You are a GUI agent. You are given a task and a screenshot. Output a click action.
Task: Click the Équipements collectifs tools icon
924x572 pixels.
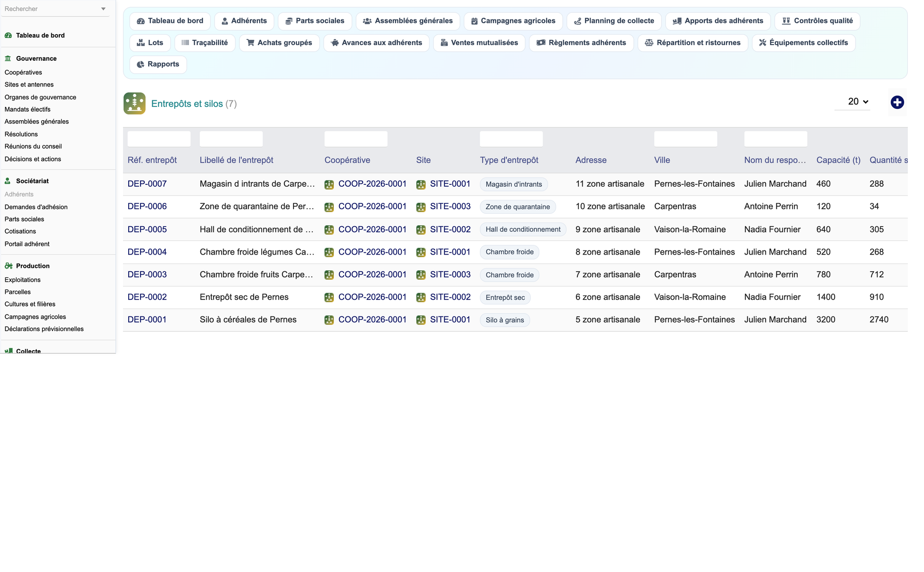point(763,43)
